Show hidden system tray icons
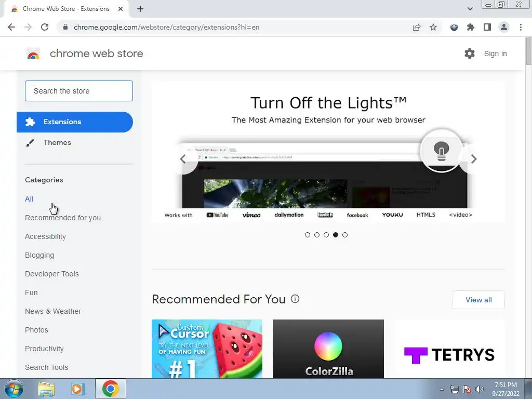532x399 pixels. click(442, 389)
